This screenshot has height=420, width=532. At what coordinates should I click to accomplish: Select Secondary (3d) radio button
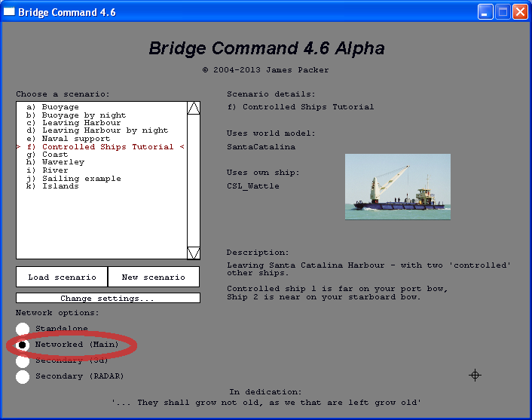point(23,361)
